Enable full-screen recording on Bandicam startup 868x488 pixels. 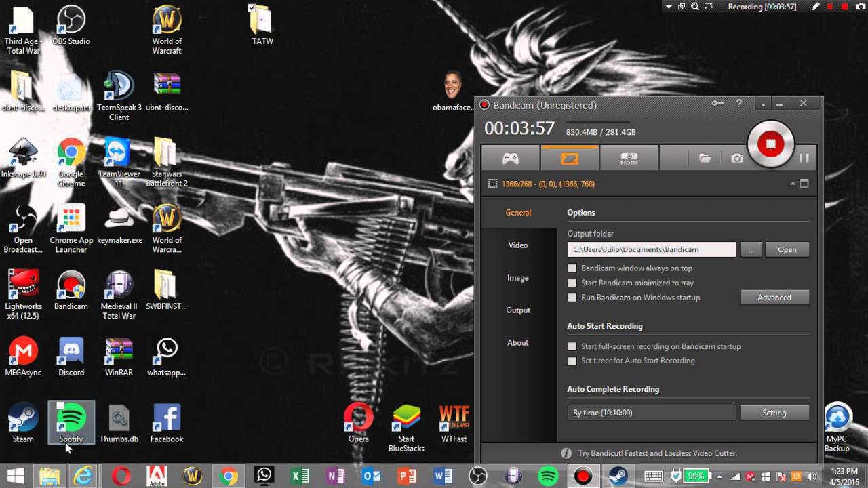[x=572, y=346]
